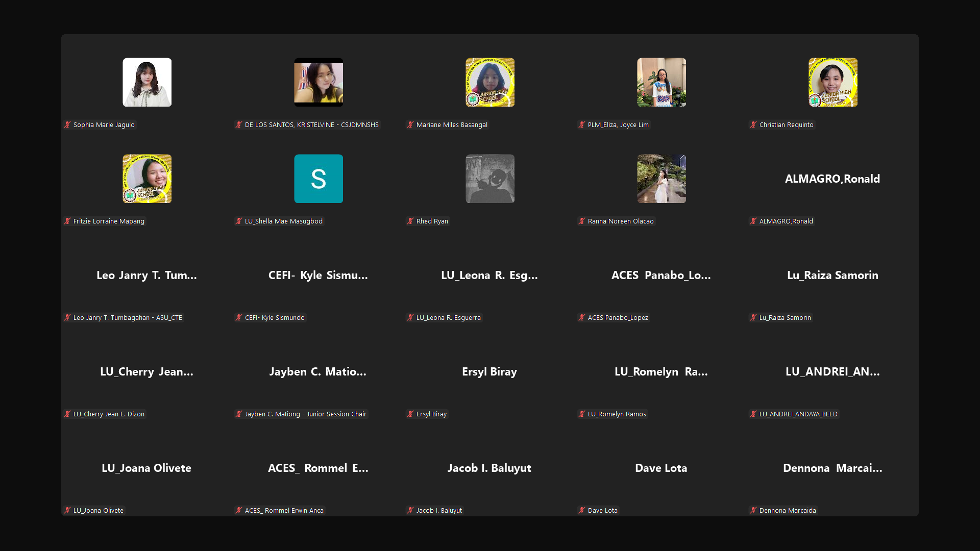Click muted mic icon beside Dave Lota label

pyautogui.click(x=582, y=510)
